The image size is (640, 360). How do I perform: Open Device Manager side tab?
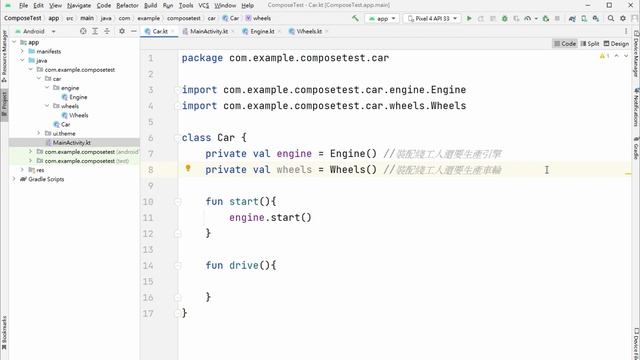coord(636,54)
